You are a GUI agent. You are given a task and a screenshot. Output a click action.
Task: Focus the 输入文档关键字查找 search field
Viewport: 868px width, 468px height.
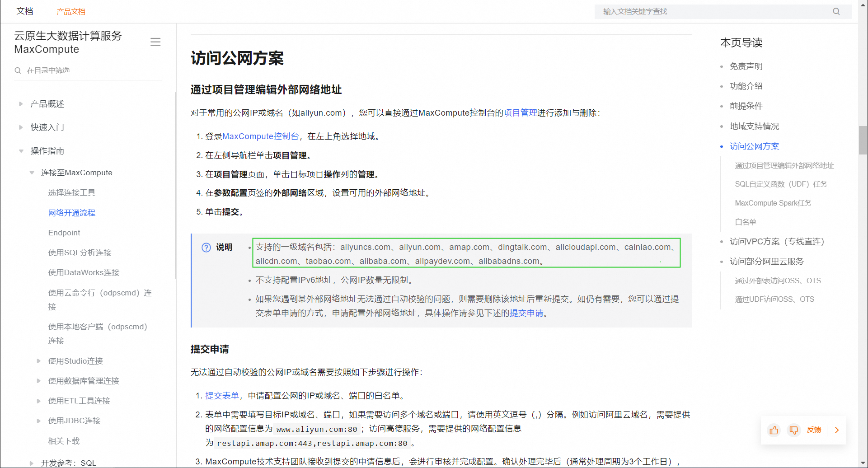723,11
